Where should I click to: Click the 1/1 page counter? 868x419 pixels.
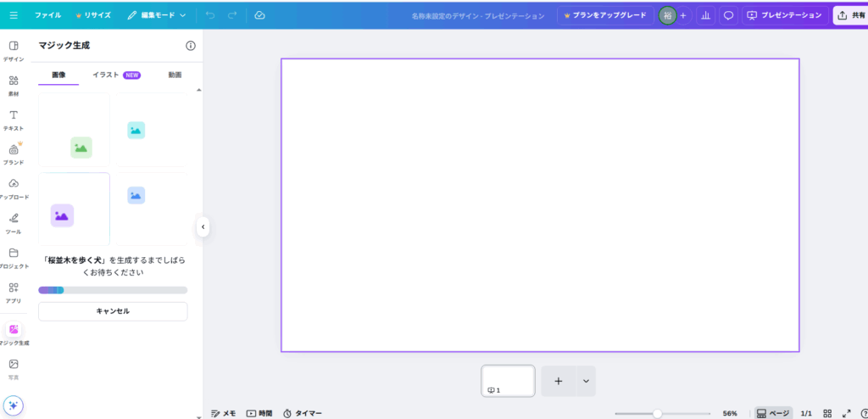(807, 413)
